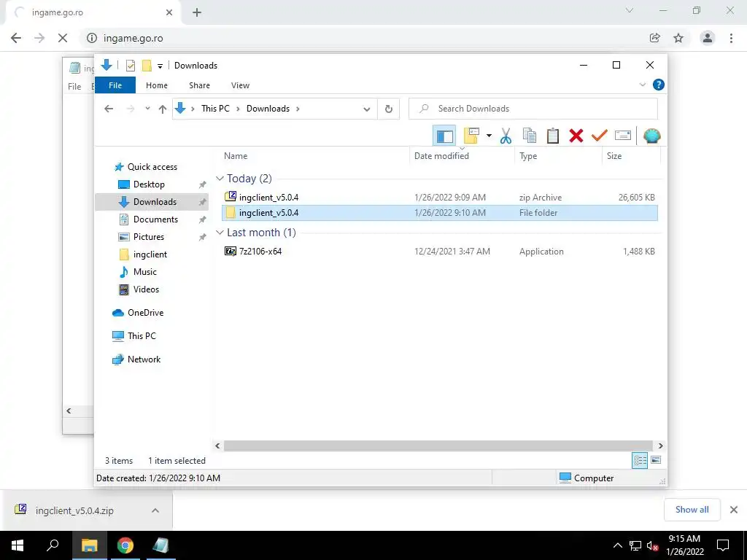The width and height of the screenshot is (747, 560).
Task: Click the New Folder quick access icon
Action: tap(147, 66)
